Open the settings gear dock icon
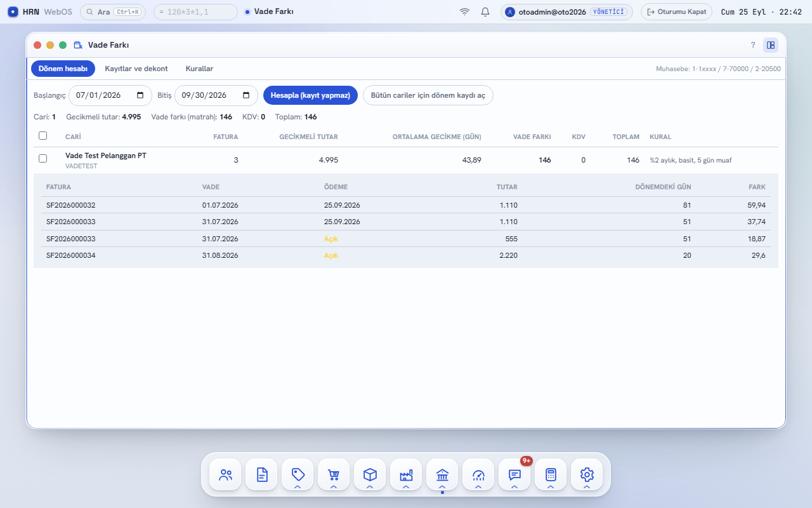This screenshot has width=812, height=508. click(587, 473)
